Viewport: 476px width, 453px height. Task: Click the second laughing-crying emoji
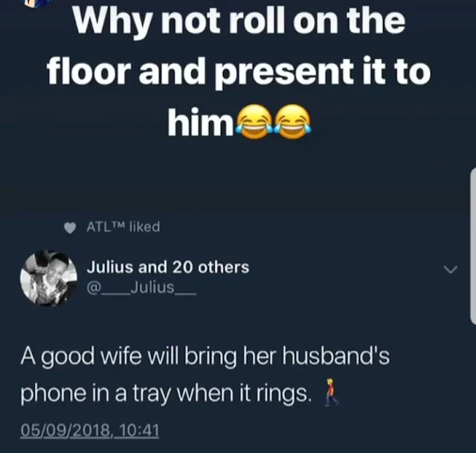click(x=292, y=121)
